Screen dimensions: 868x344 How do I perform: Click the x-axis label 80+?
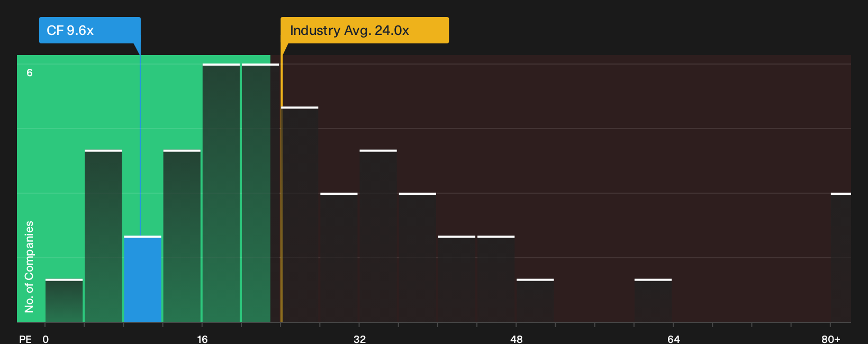[831, 339]
